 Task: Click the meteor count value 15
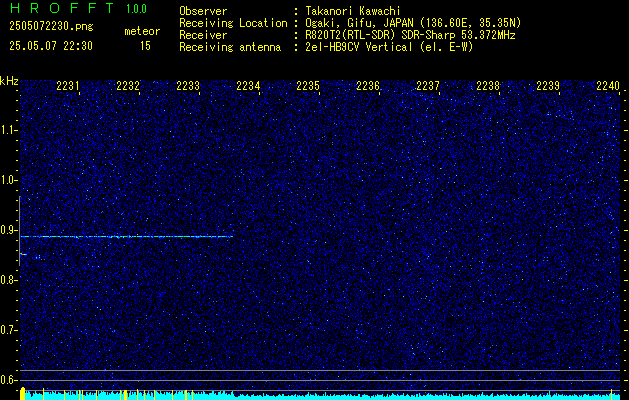tap(145, 46)
